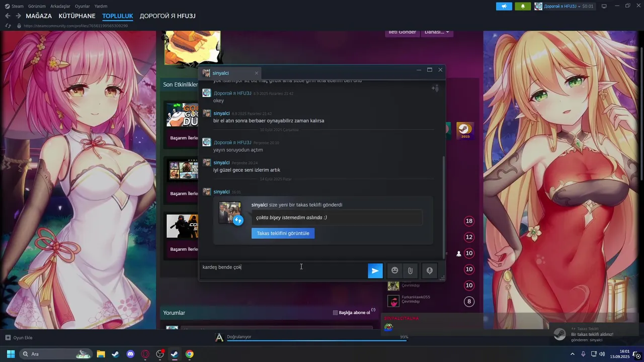Open Google Chrome from the Windows taskbar
Screen dimensions: 644x362
(189, 354)
